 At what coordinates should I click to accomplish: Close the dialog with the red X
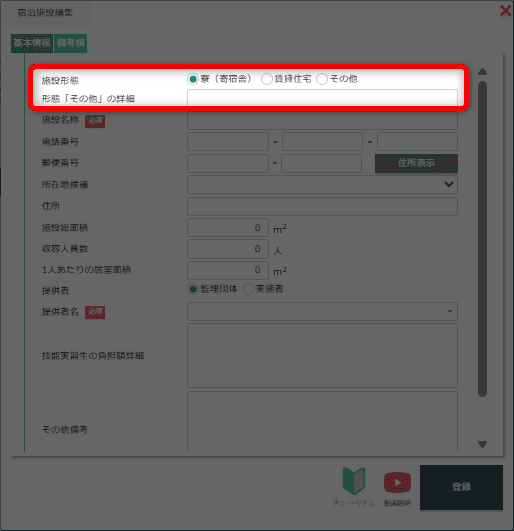tap(505, 11)
